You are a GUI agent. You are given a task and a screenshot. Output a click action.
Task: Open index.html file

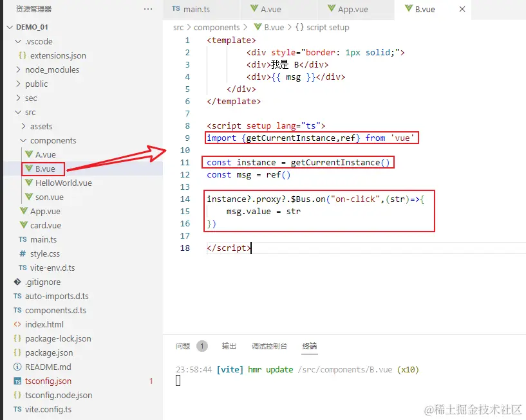coord(44,324)
